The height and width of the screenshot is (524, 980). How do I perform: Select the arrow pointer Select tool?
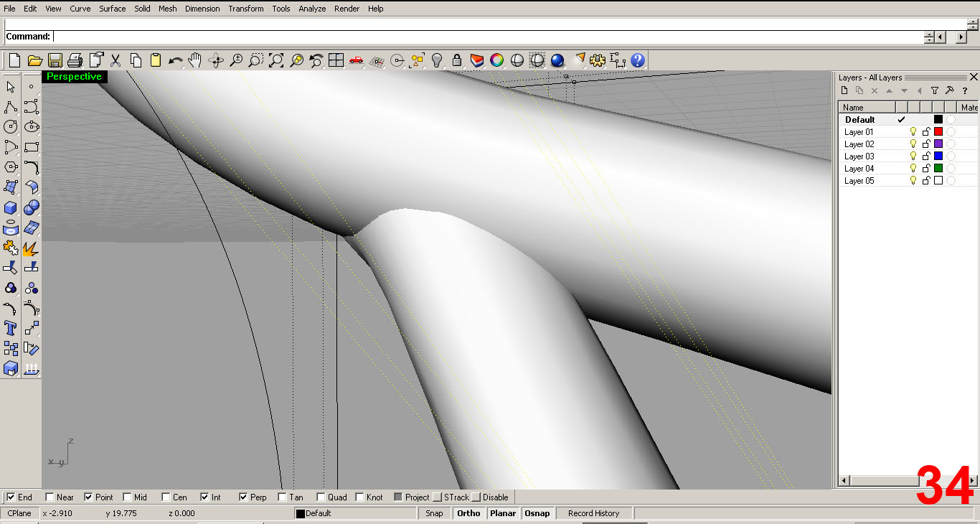pos(11,87)
